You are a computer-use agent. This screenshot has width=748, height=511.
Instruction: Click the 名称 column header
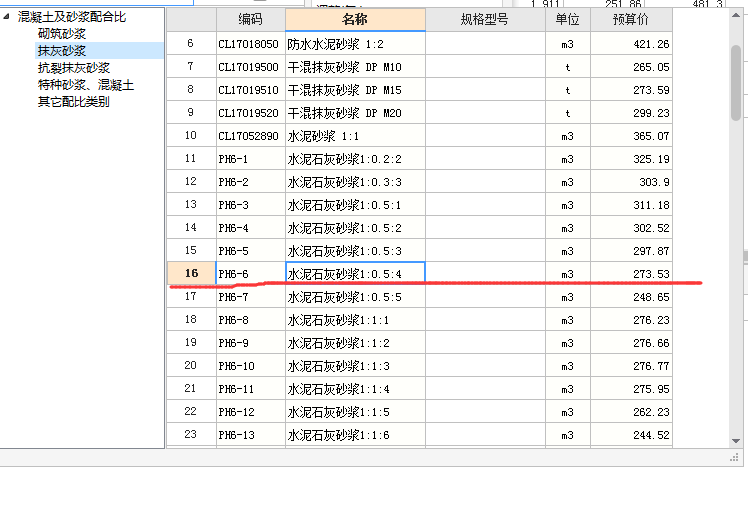pos(355,20)
